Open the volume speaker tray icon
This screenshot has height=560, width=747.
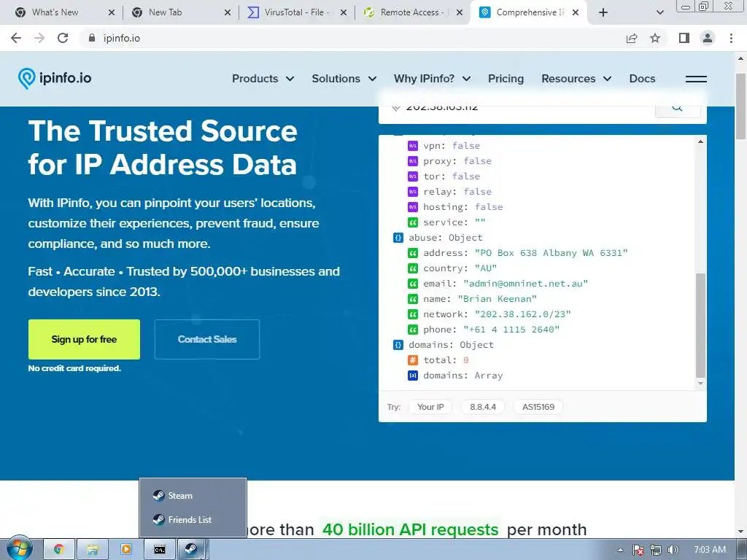pos(673,550)
